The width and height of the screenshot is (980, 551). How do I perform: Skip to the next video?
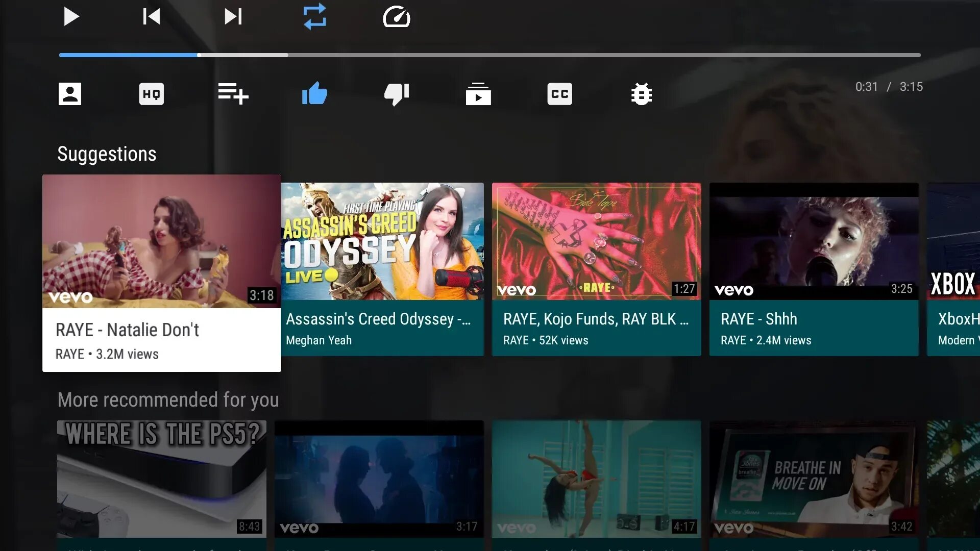pyautogui.click(x=233, y=17)
